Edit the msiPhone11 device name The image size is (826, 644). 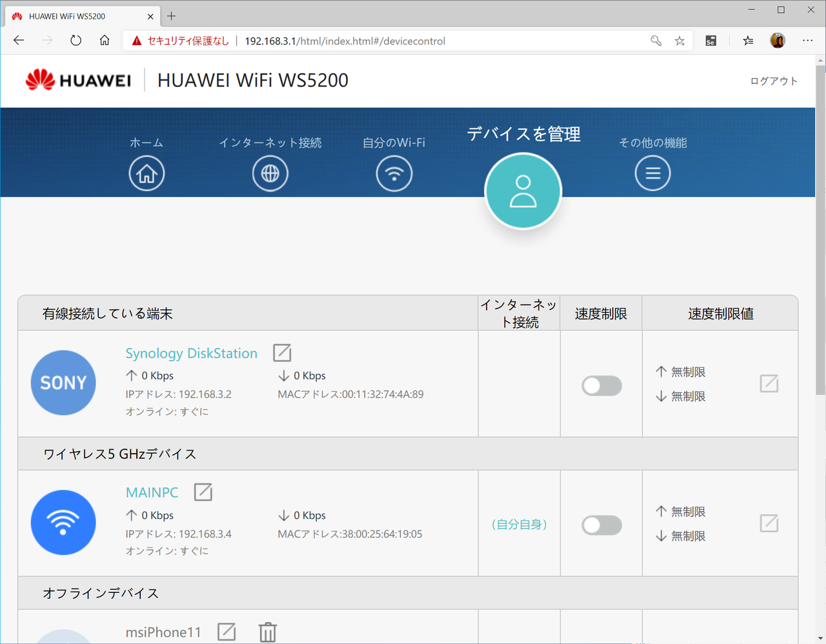click(227, 632)
